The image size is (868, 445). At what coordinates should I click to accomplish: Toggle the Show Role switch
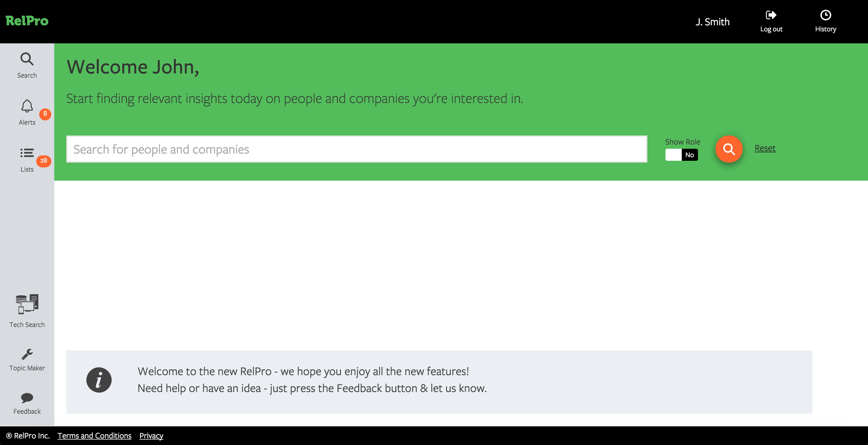point(681,155)
